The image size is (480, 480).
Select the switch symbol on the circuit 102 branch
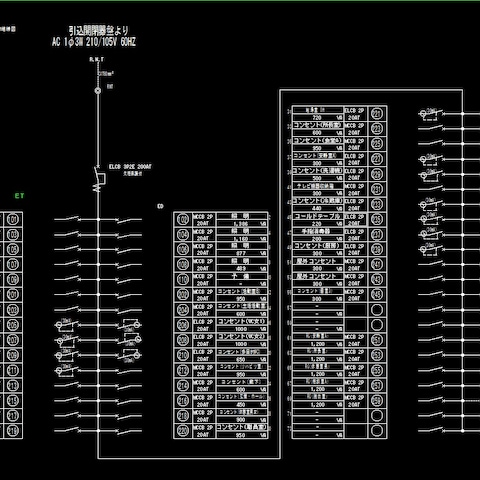click(x=128, y=220)
